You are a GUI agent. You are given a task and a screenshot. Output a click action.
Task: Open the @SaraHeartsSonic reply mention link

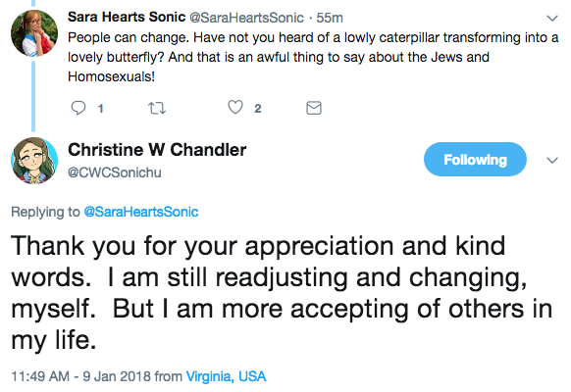(141, 212)
